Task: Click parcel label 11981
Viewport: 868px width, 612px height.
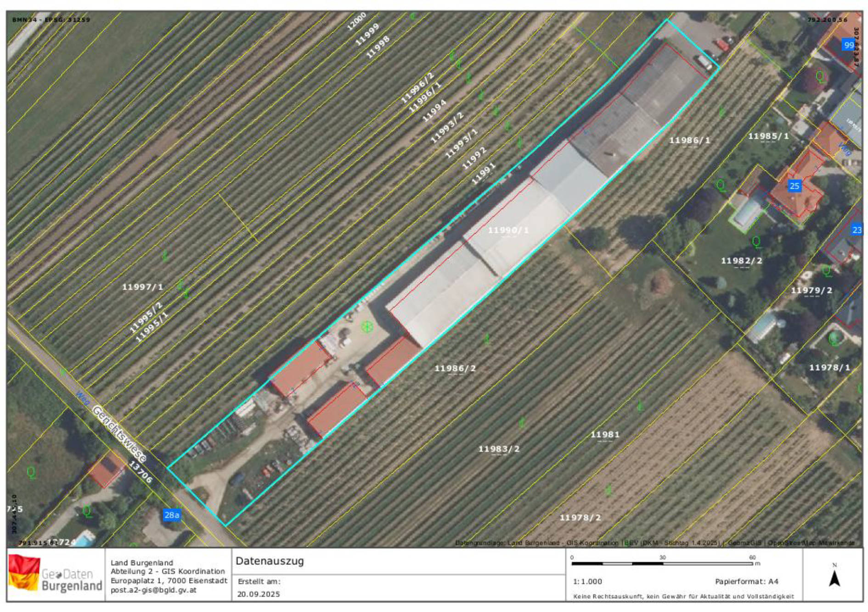Action: click(605, 434)
